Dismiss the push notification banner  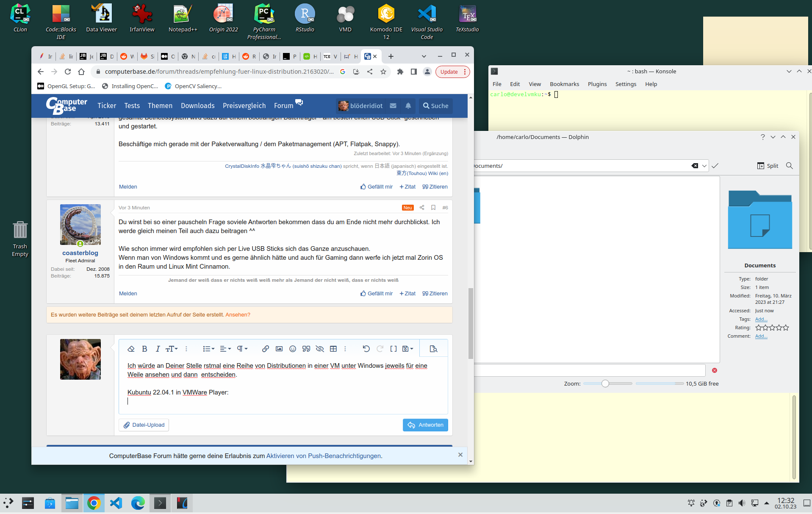[x=460, y=455]
